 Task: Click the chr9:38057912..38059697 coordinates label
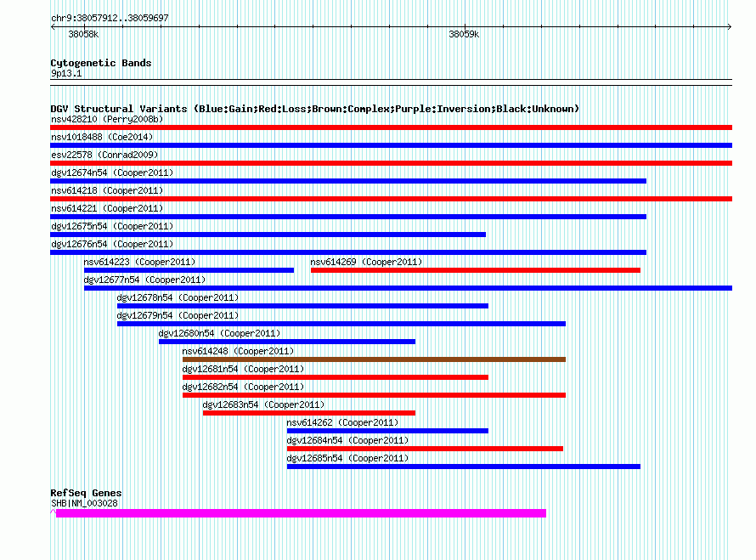tap(110, 18)
